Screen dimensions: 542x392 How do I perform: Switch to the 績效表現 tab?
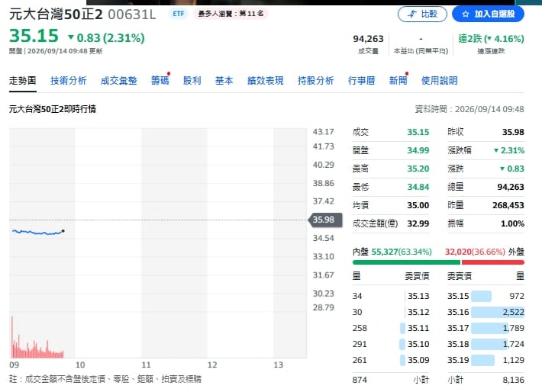265,81
